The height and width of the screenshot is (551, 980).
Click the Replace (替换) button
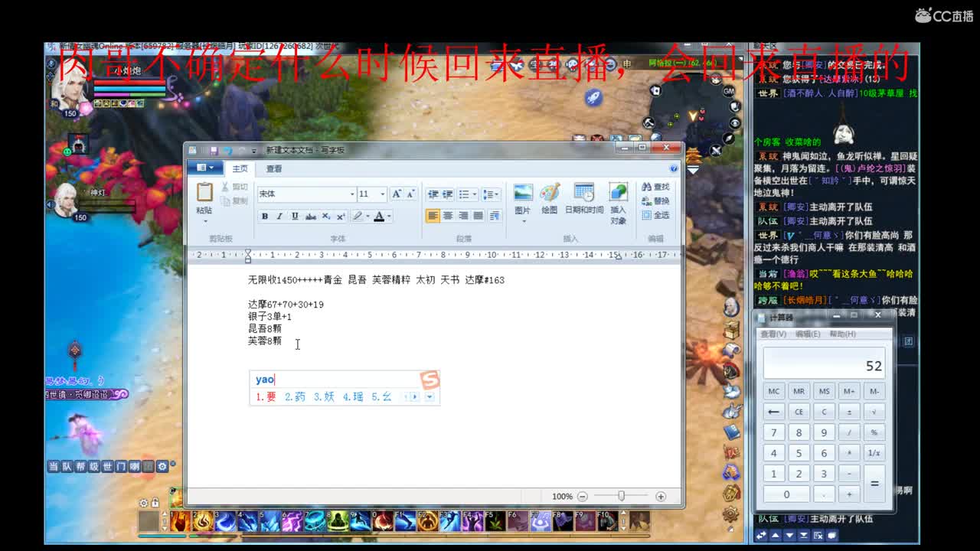pyautogui.click(x=655, y=201)
